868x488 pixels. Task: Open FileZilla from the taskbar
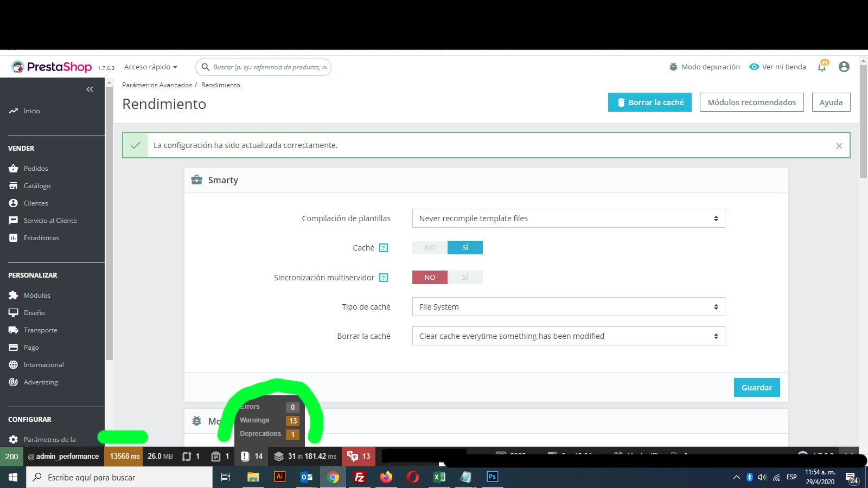[359, 477]
